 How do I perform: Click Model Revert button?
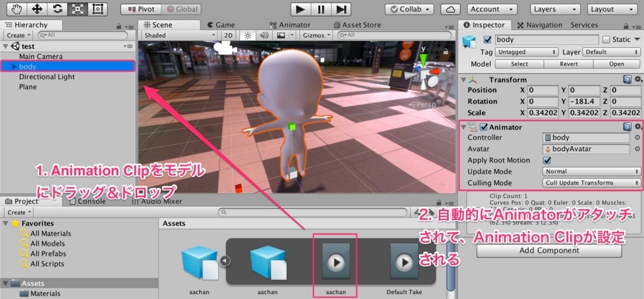(x=569, y=64)
